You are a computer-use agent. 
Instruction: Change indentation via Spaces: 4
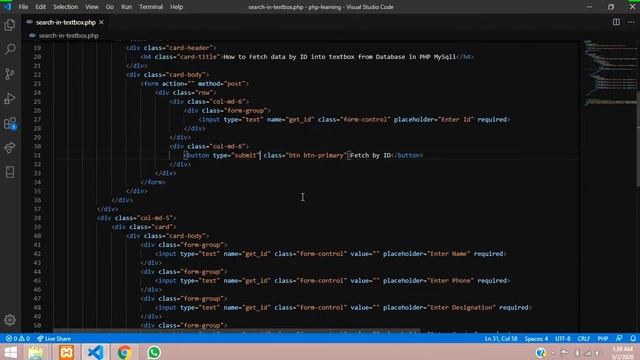536,338
